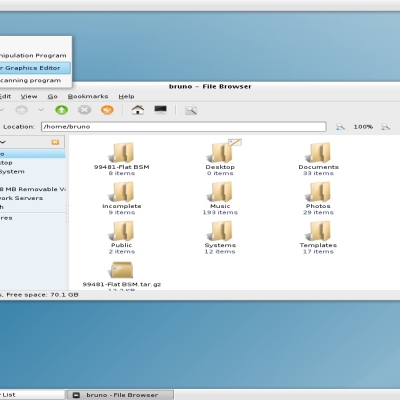Select the Systems folder icon
This screenshot has height=400, width=400.
pyautogui.click(x=220, y=231)
